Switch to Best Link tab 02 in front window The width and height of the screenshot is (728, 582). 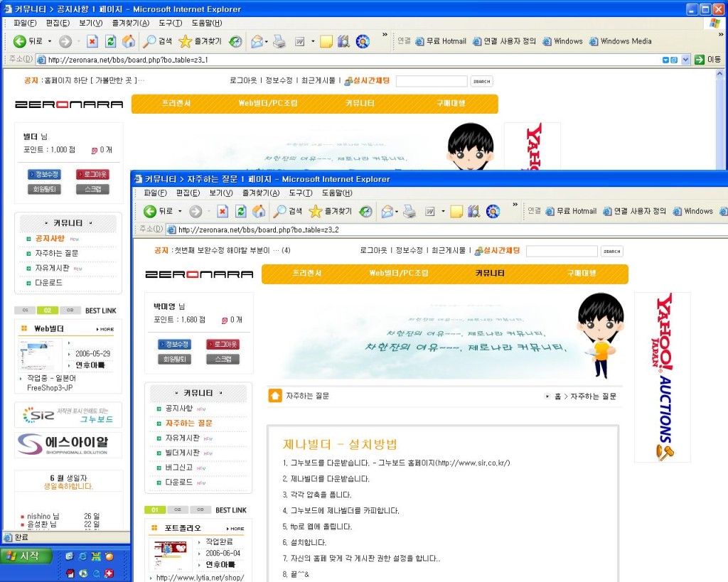pos(178,510)
